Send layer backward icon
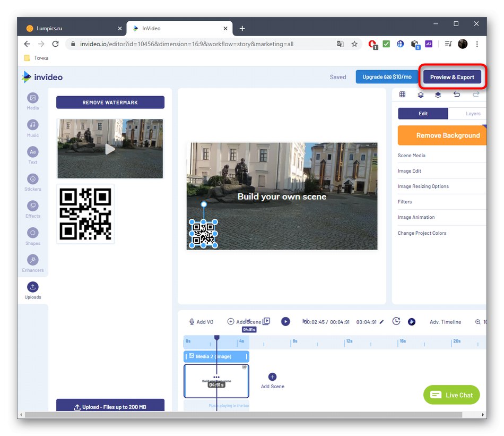The width and height of the screenshot is (504, 436). coord(420,95)
